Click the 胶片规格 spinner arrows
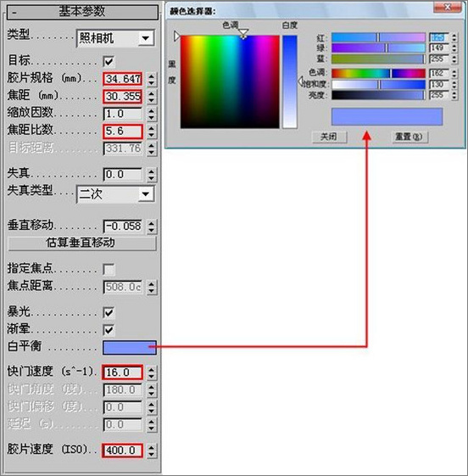468x476 pixels. (x=152, y=79)
